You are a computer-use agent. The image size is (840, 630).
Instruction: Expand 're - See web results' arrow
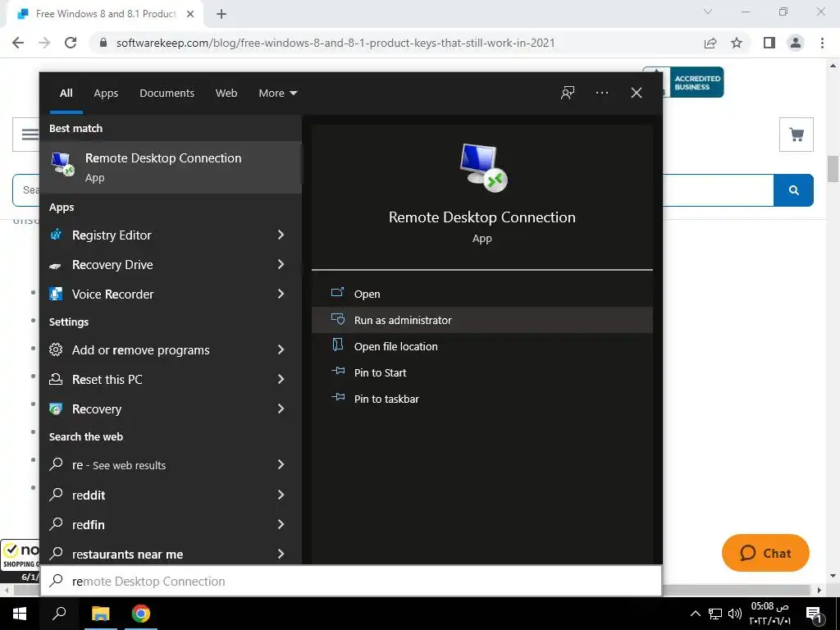(x=281, y=464)
